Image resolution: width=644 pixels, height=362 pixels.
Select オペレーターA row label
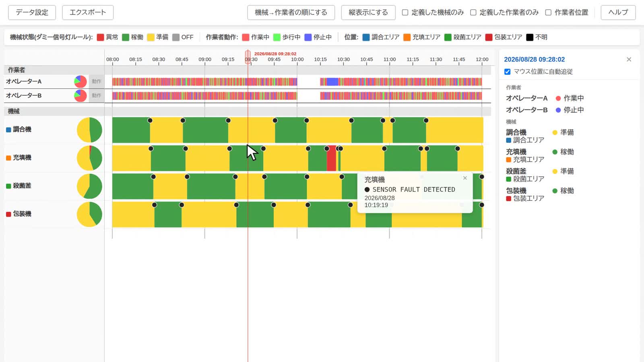24,81
